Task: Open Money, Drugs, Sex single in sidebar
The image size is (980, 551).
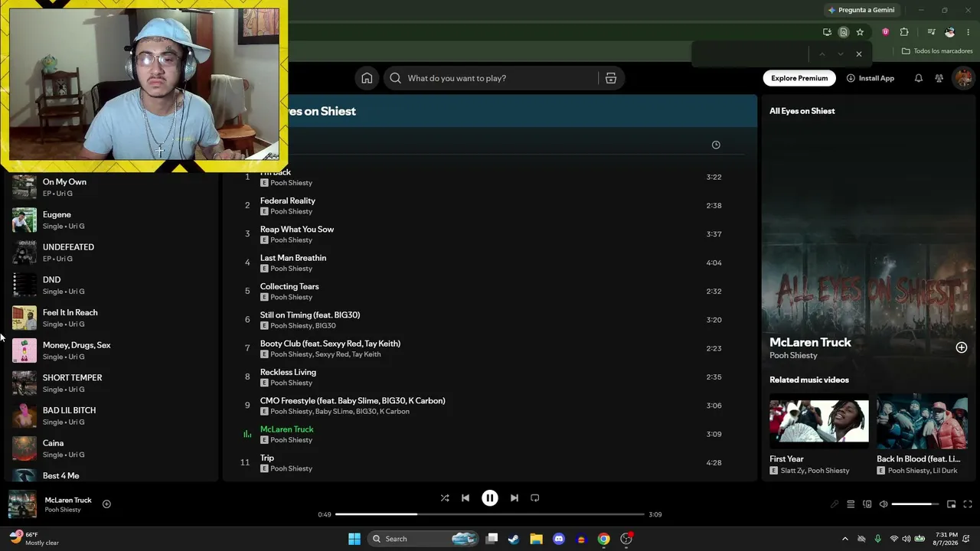Action: pyautogui.click(x=111, y=350)
